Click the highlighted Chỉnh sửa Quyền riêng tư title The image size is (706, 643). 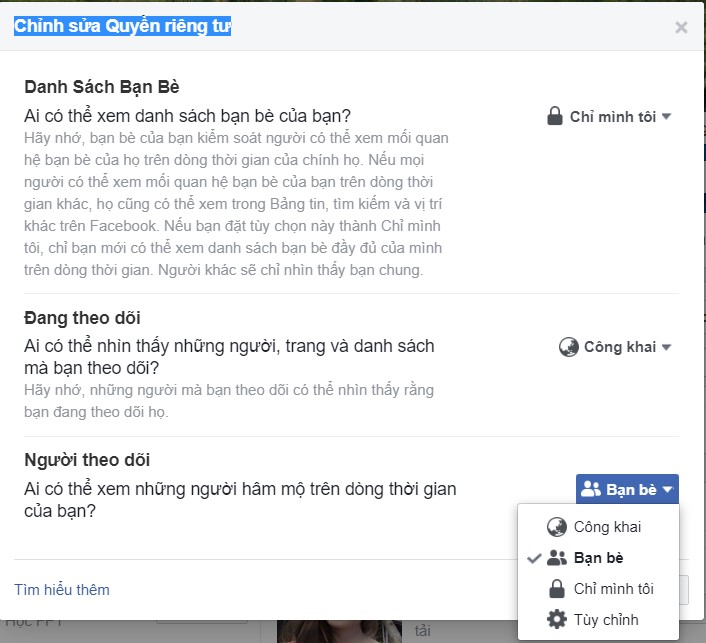pyautogui.click(x=122, y=26)
